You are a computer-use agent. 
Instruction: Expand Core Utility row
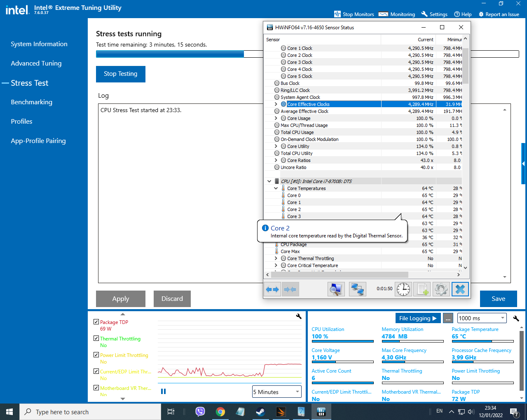pyautogui.click(x=276, y=146)
